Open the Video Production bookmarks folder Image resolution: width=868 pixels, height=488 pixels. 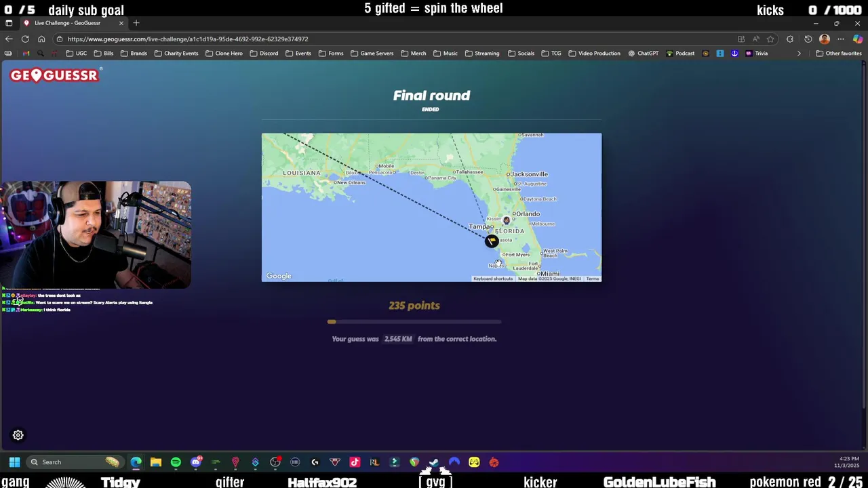(x=595, y=54)
